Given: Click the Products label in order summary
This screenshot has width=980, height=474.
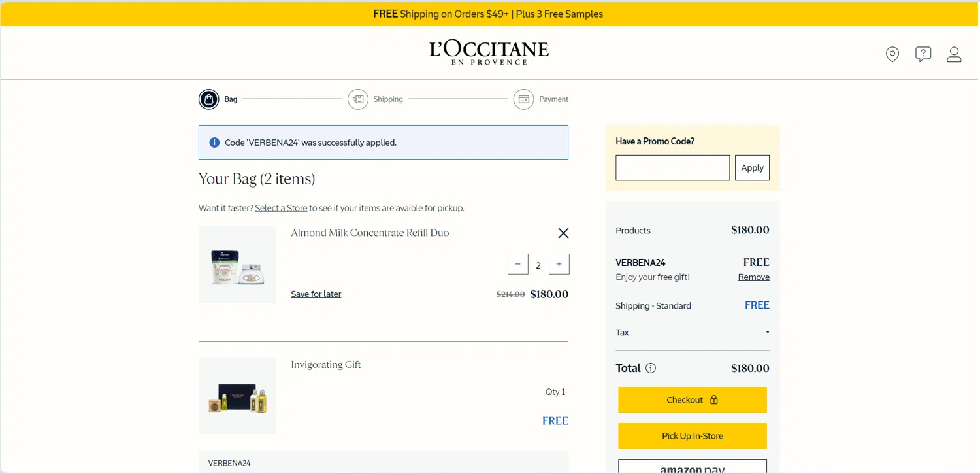Looking at the screenshot, I should click(633, 231).
